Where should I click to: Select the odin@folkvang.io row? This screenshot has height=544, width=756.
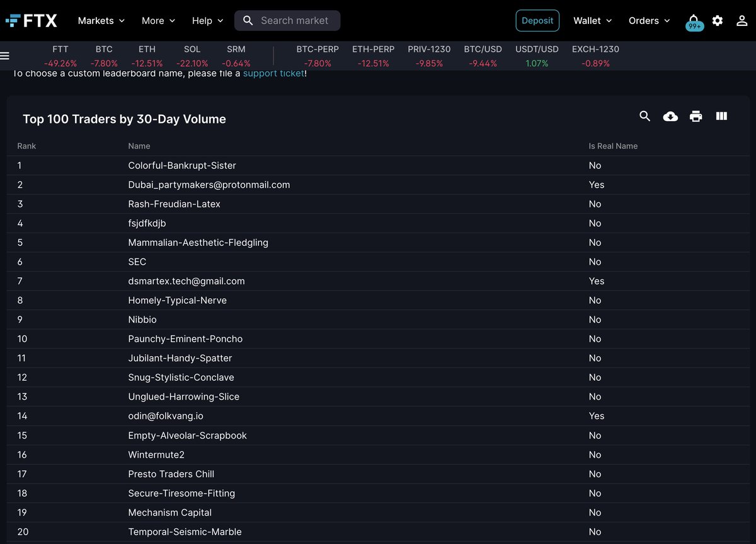pyautogui.click(x=378, y=416)
